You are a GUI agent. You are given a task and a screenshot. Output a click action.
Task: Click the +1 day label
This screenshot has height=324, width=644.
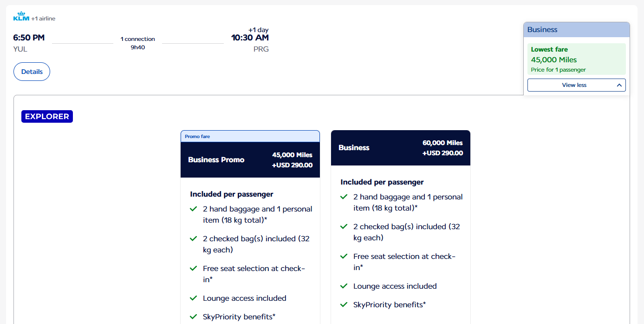[258, 30]
